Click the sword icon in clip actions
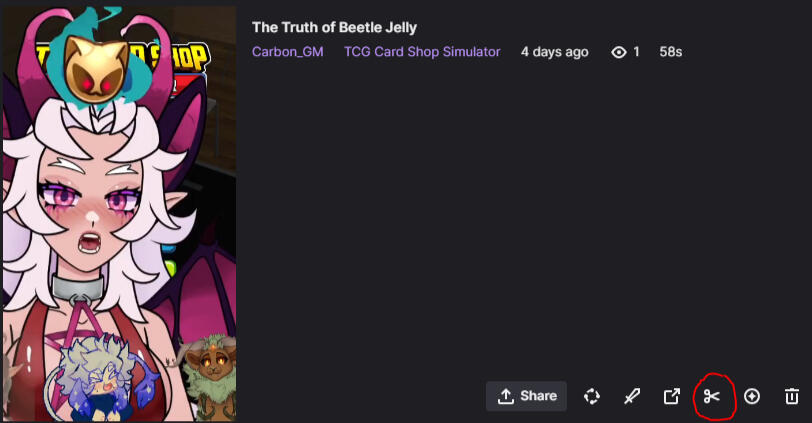Viewport: 812px width, 423px height. [x=631, y=396]
